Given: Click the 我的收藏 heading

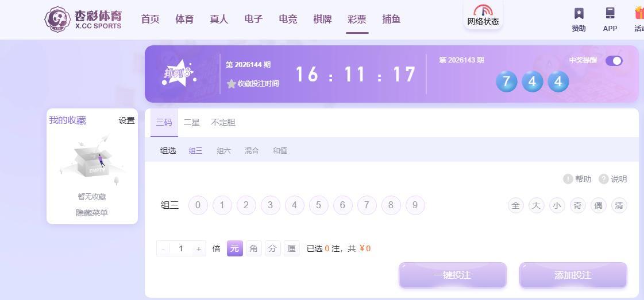Looking at the screenshot, I should point(68,120).
